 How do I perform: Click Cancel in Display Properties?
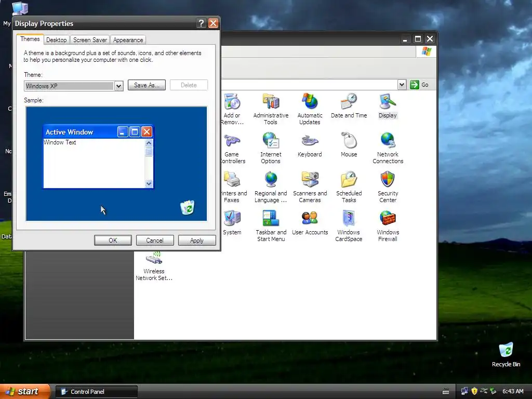coord(155,240)
